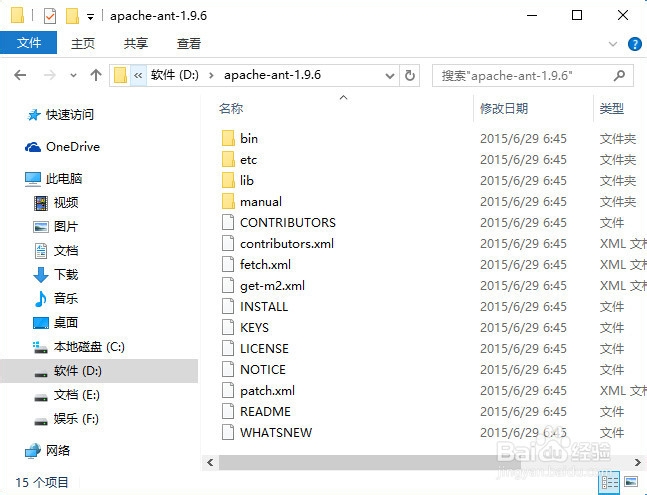
Task: Open the 视频 folder in sidebar
Action: pos(56,203)
